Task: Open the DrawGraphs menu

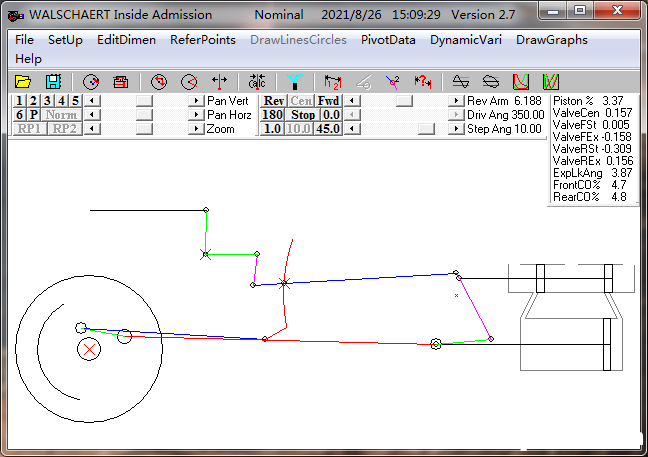Action: pos(551,40)
